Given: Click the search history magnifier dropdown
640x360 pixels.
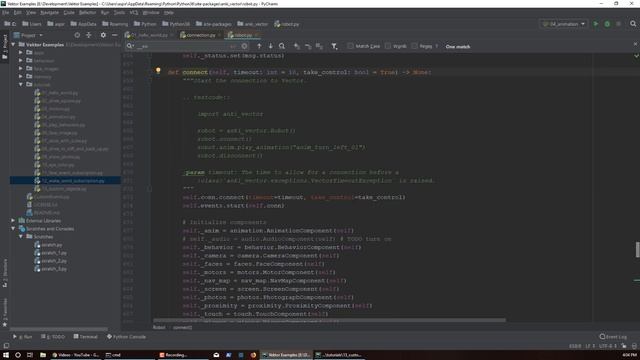Looking at the screenshot, I should [130, 47].
